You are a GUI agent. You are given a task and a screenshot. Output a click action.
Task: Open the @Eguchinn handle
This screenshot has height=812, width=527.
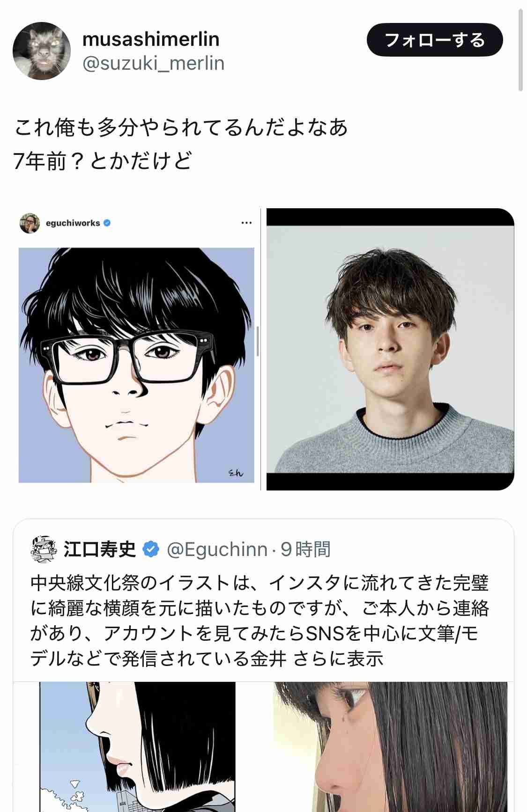(217, 549)
